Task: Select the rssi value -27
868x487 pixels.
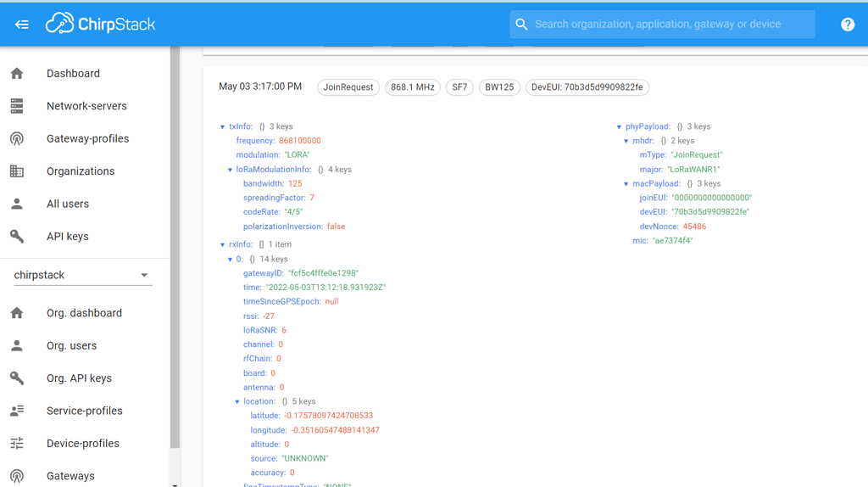Action: 269,316
